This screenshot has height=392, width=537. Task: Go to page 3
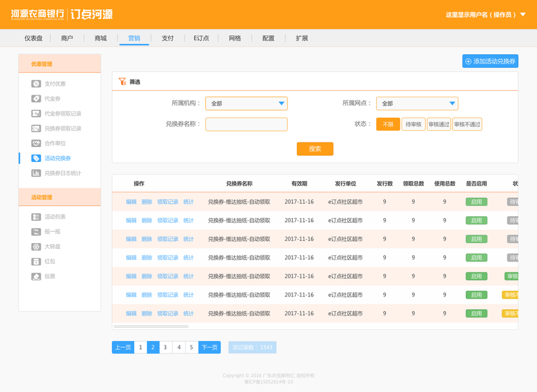click(165, 347)
